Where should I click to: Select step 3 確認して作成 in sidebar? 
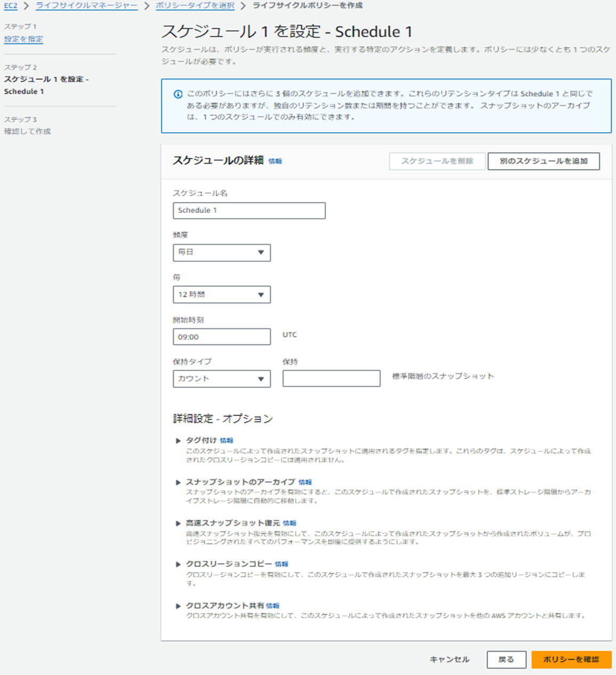coord(28,131)
